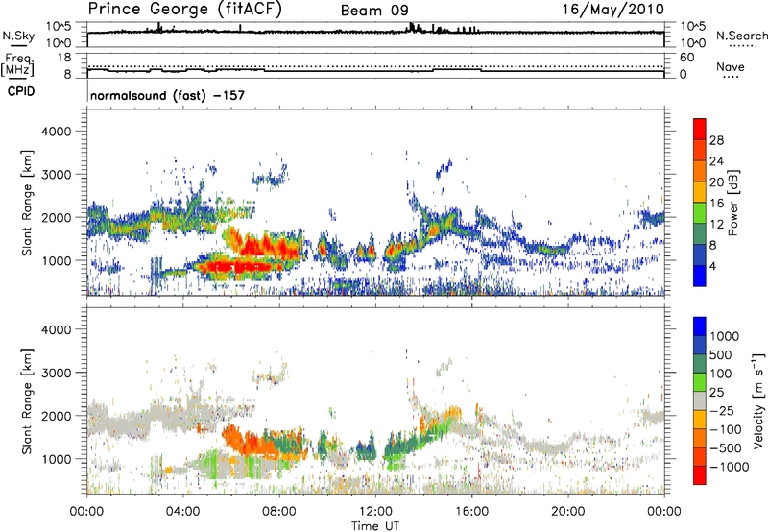Click '4000' on power plot range axis
This screenshot has width=768, height=532.
(x=57, y=132)
